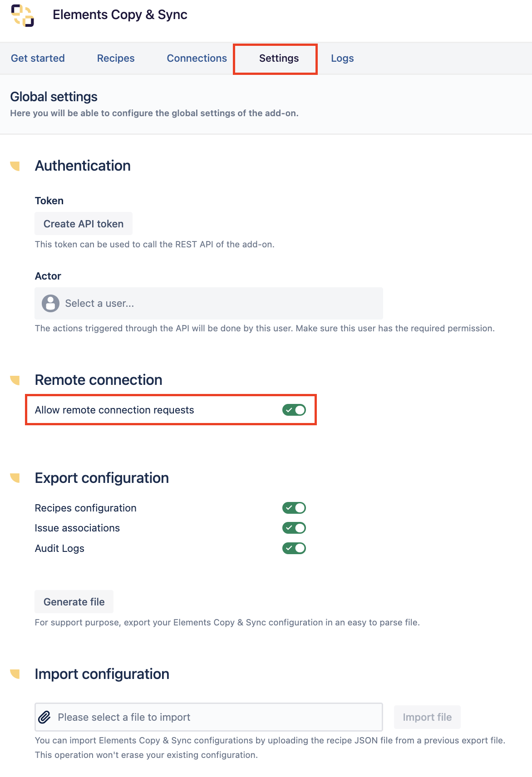Click the user avatar icon in Actor field
This screenshot has height=777, width=532.
(x=50, y=303)
